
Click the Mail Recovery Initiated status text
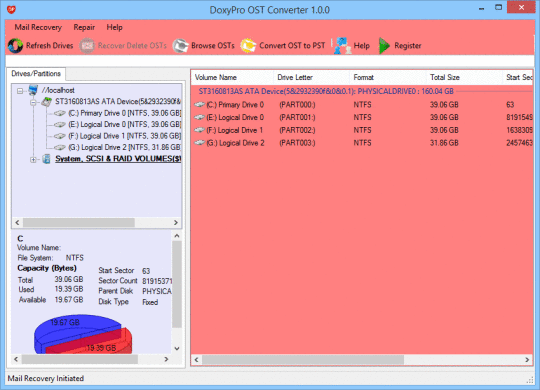tap(46, 378)
